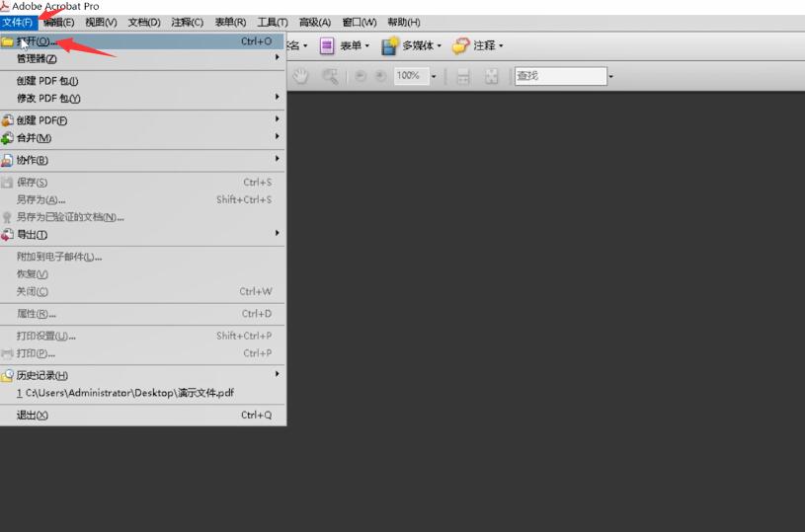805x532 pixels.
Task: Open the 注释(C) menu
Action: coord(188,23)
